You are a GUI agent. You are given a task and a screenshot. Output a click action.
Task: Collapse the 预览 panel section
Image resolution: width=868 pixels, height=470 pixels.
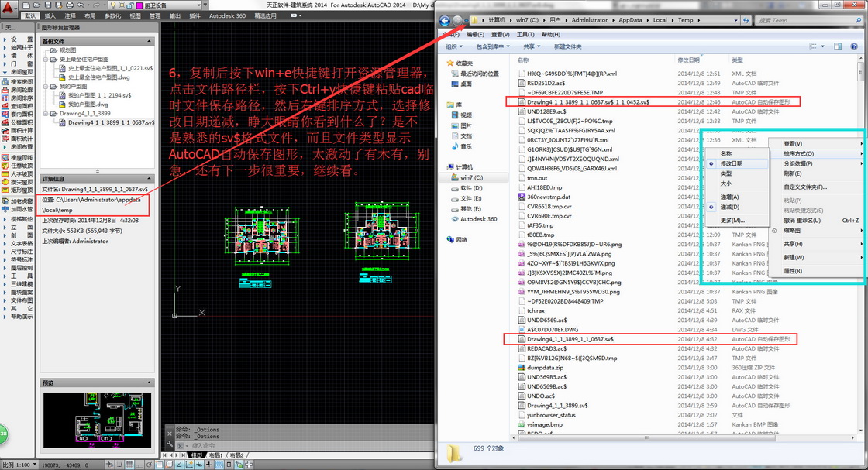pos(149,383)
